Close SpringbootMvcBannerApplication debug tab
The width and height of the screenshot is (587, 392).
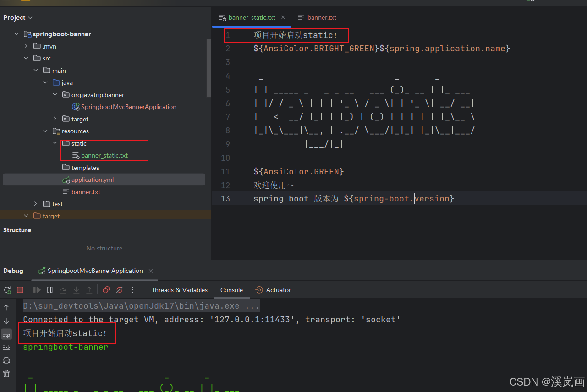151,271
